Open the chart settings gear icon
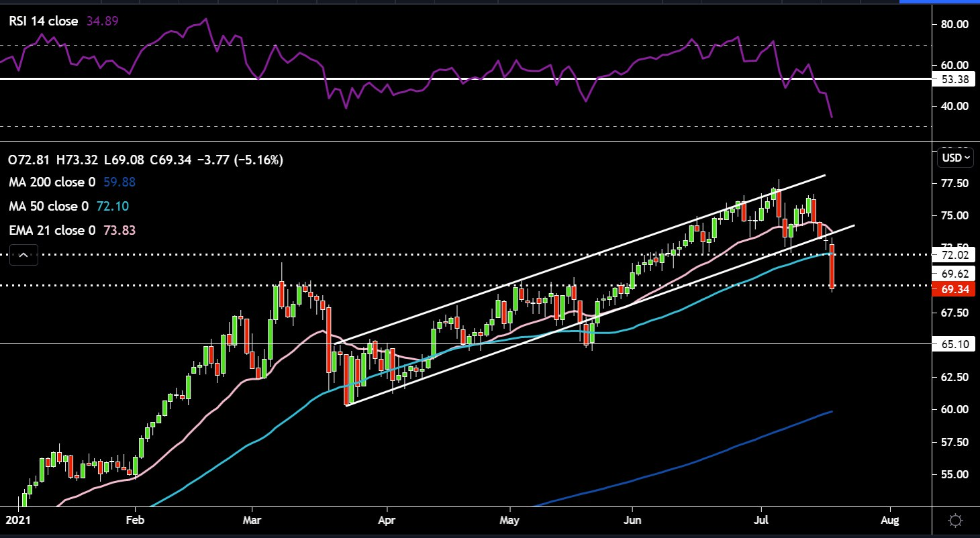The image size is (980, 538). [956, 520]
